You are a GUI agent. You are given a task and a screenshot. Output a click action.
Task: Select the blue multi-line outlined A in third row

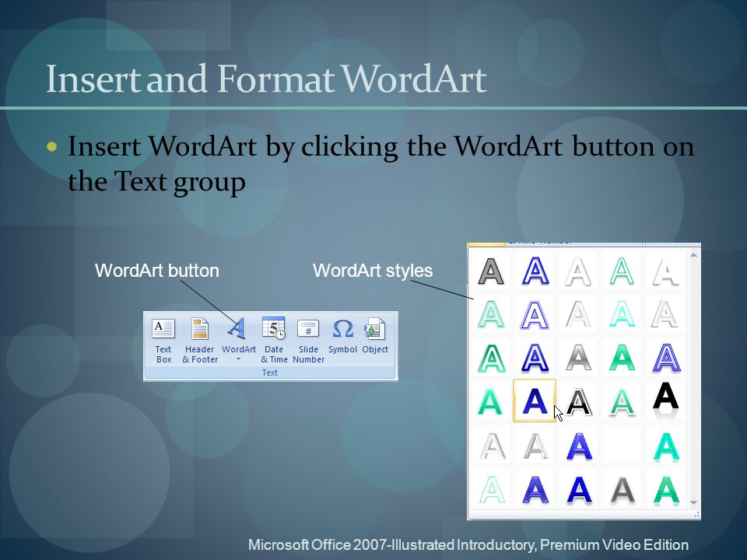pos(665,358)
